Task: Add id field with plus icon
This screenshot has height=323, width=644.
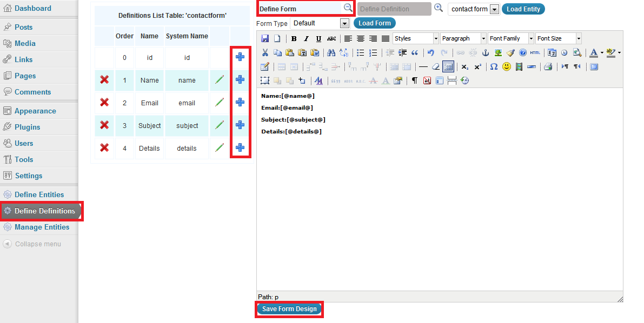Action: pos(240,57)
